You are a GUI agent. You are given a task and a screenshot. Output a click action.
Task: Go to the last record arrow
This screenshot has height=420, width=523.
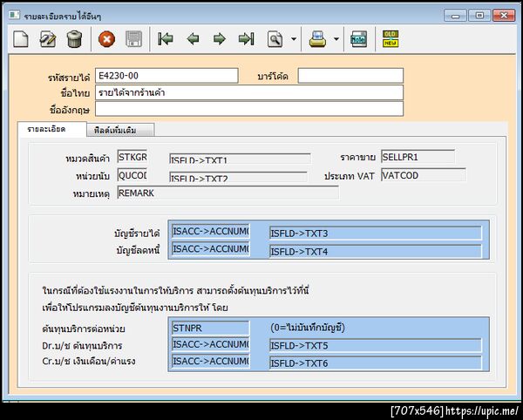pyautogui.click(x=247, y=39)
